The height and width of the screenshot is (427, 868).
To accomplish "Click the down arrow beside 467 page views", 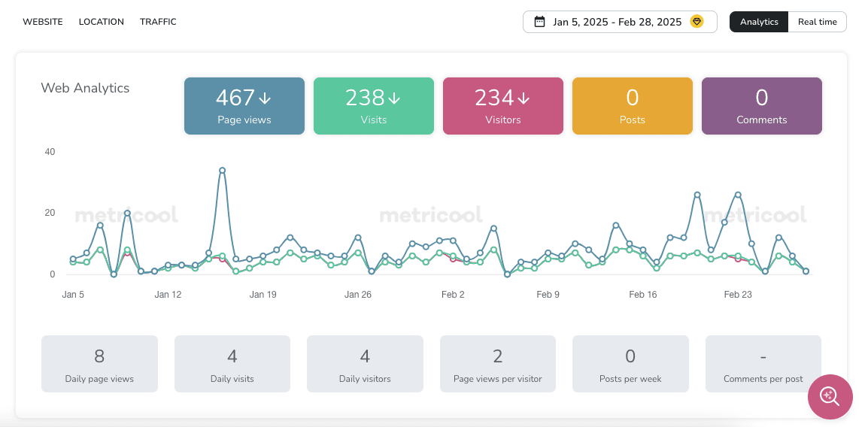I will [x=265, y=98].
